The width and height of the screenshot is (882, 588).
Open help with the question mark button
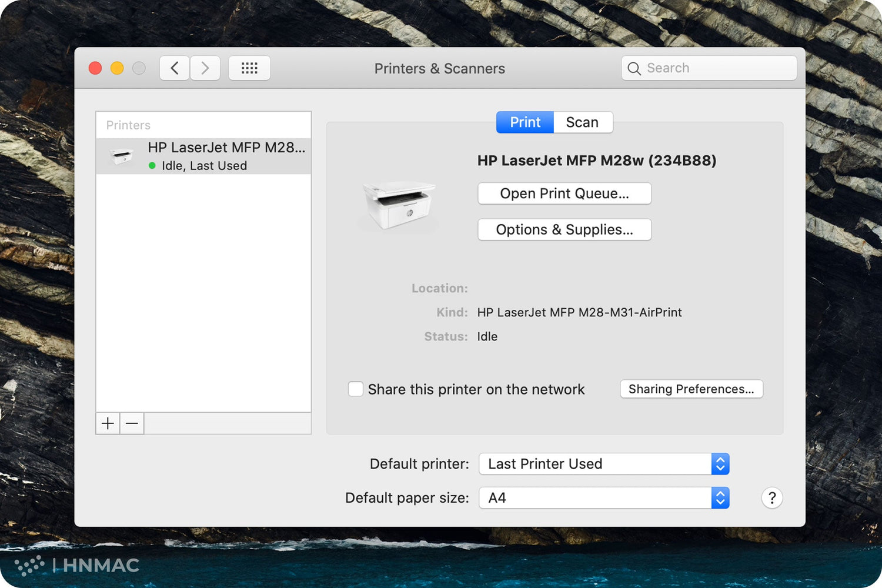[771, 498]
